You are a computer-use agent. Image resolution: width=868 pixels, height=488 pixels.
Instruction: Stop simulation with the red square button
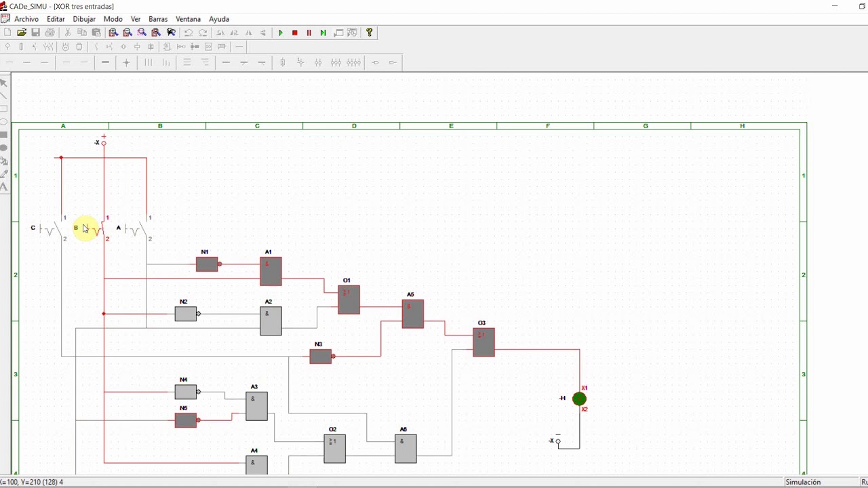(x=295, y=33)
